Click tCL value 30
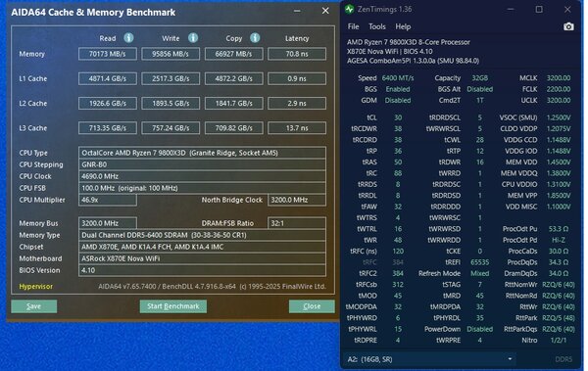Viewport: 588px width, 371px height. click(398, 117)
